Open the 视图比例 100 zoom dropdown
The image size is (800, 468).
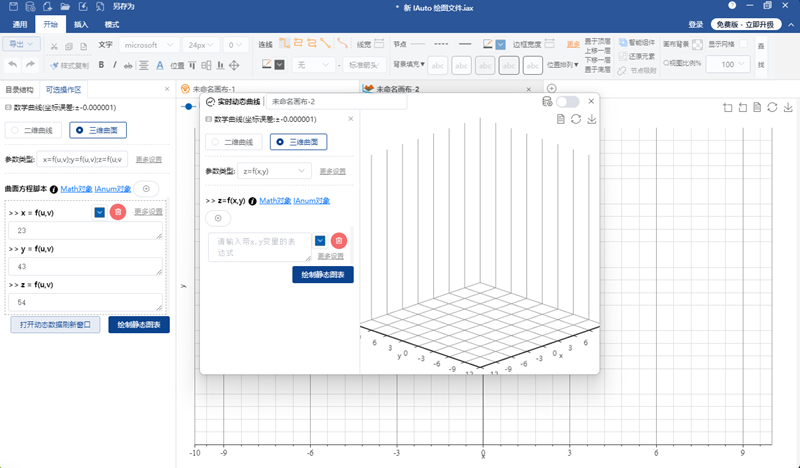coord(728,64)
